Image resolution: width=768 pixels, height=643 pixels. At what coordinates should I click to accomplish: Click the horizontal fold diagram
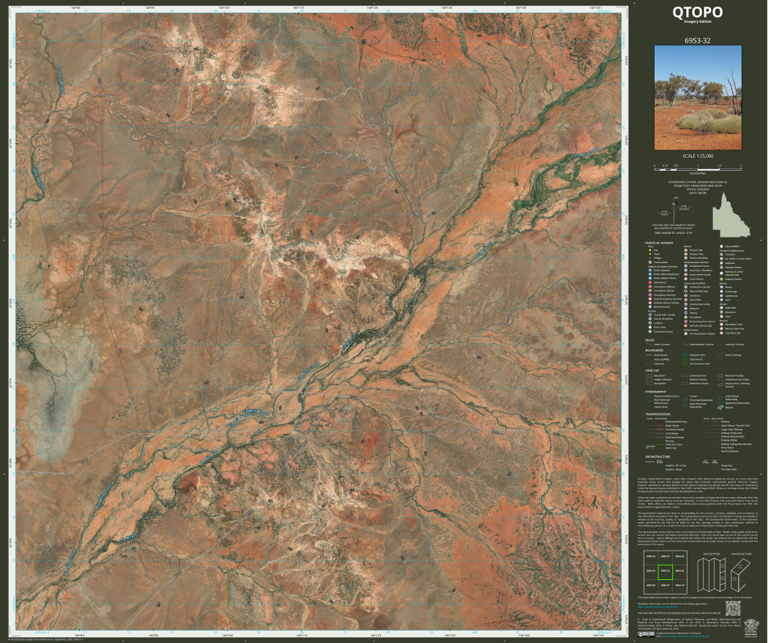[x=741, y=575]
